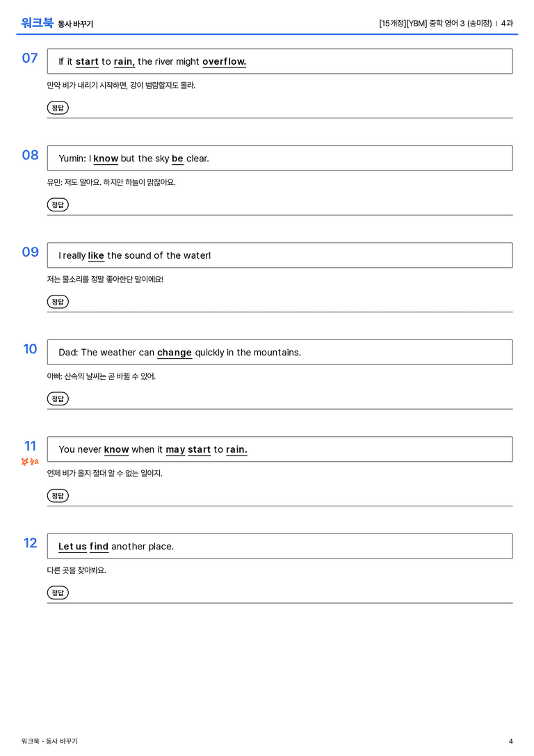The width and height of the screenshot is (534, 756).
Task: Click the underlined 'Let us' in question 12
Action: point(72,546)
